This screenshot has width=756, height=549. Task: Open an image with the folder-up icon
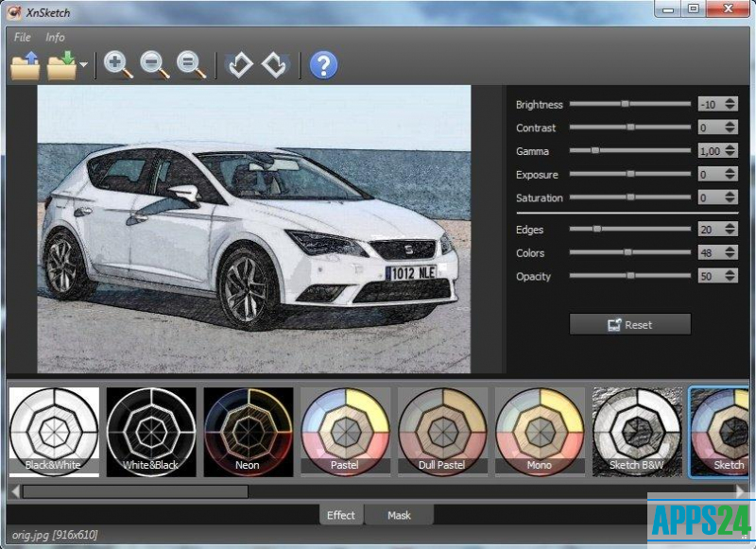pyautogui.click(x=26, y=65)
